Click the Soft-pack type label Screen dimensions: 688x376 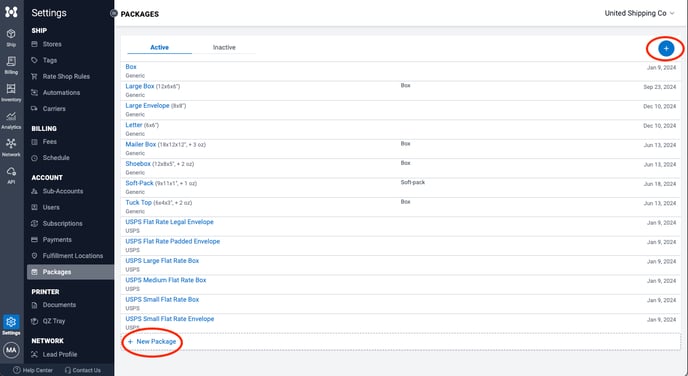412,182
